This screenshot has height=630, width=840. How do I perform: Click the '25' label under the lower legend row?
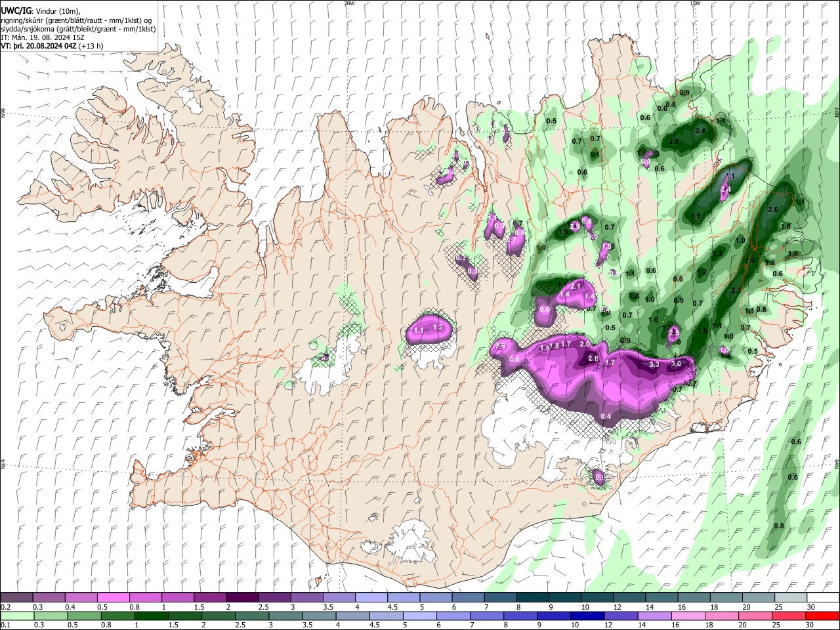coord(776,625)
